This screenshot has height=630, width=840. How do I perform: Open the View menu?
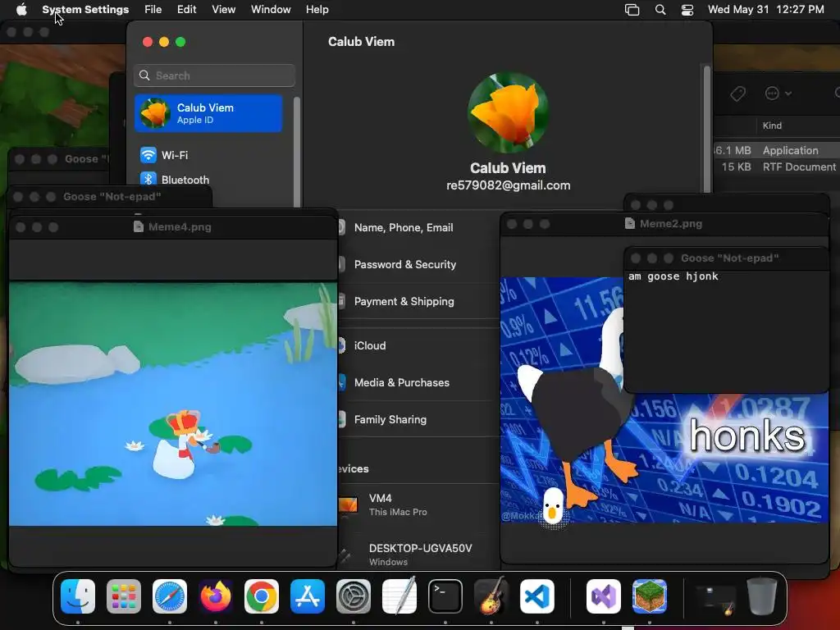click(x=223, y=9)
